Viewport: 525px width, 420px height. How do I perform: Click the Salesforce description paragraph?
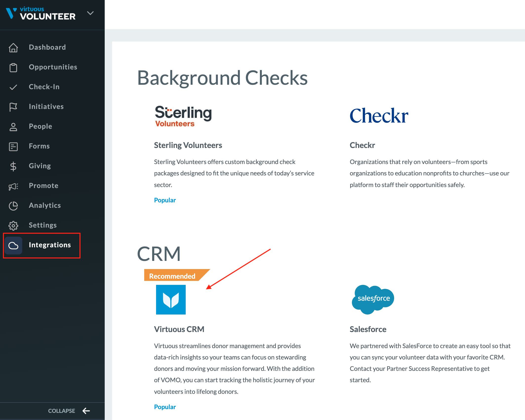[430, 363]
